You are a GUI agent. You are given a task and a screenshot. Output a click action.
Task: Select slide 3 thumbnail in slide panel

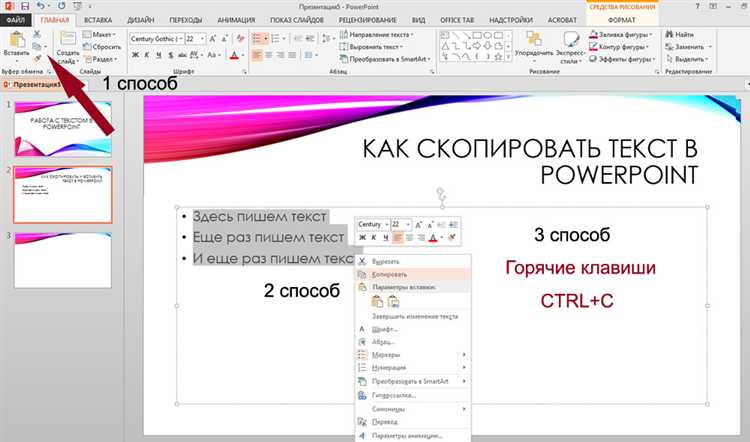point(63,260)
